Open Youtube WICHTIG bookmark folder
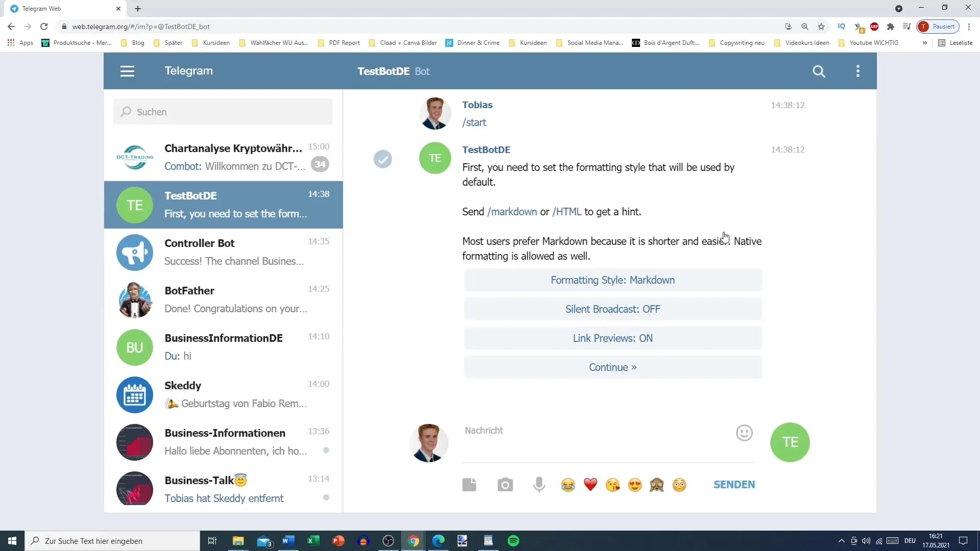The image size is (980, 551). (868, 43)
